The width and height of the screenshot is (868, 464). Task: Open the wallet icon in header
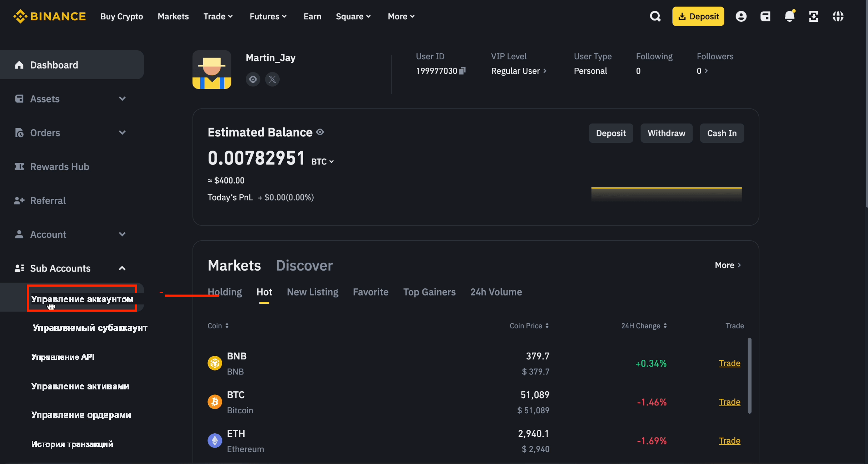point(765,16)
